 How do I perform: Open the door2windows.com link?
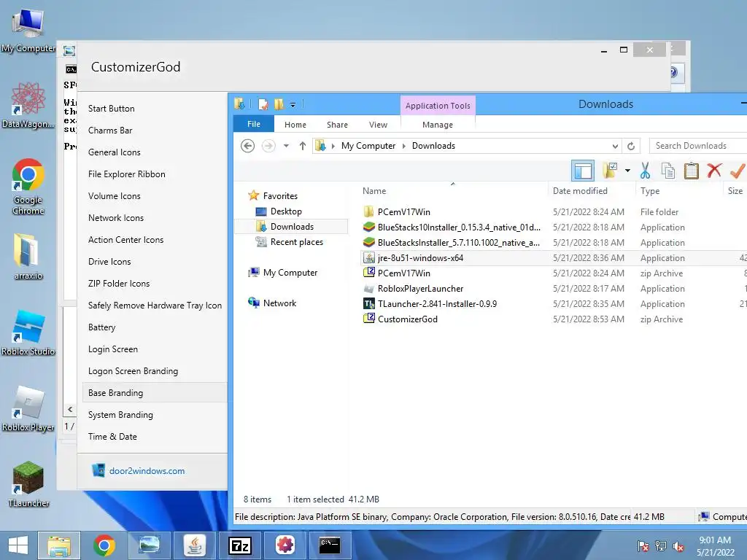point(147,471)
